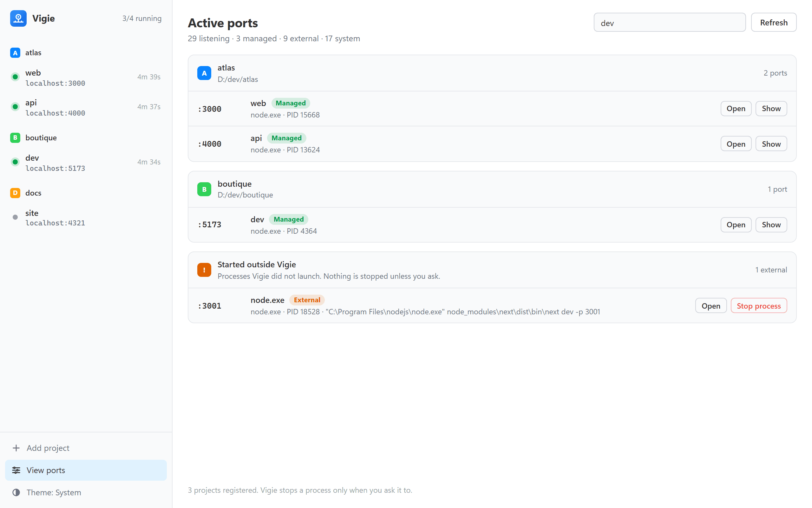Screen dimensions: 812x508
Task: Click the Managed badge next to web
Action: click(291, 103)
